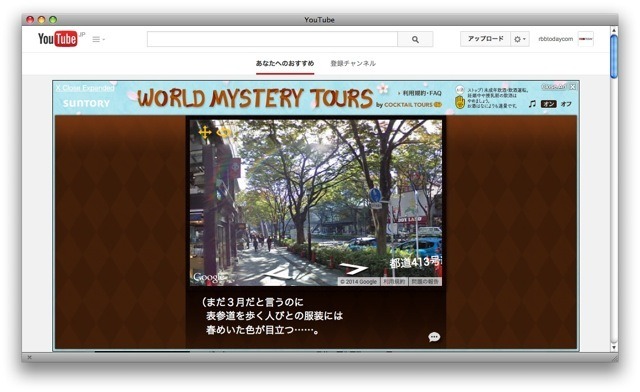640x392 pixels.
Task: Click the Close Ad button
Action: tap(558, 87)
